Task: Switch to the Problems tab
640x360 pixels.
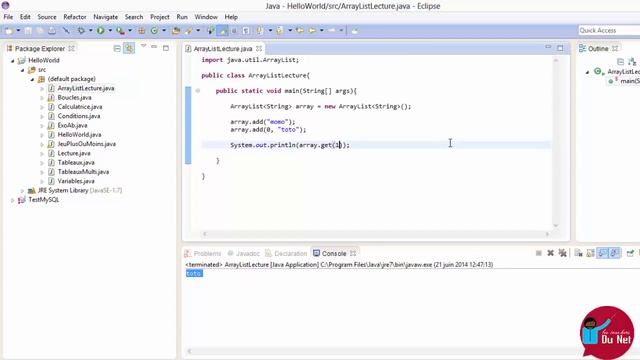Action: [x=203, y=253]
